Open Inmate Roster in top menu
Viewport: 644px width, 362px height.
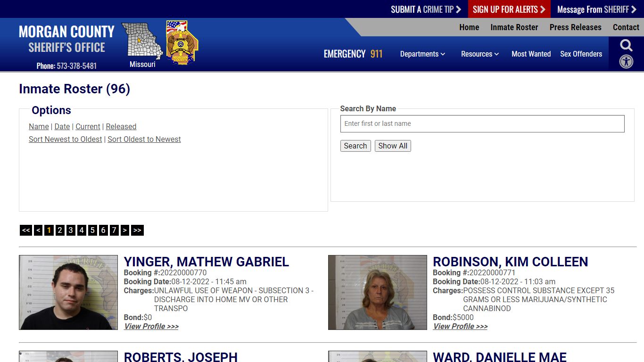click(x=514, y=27)
